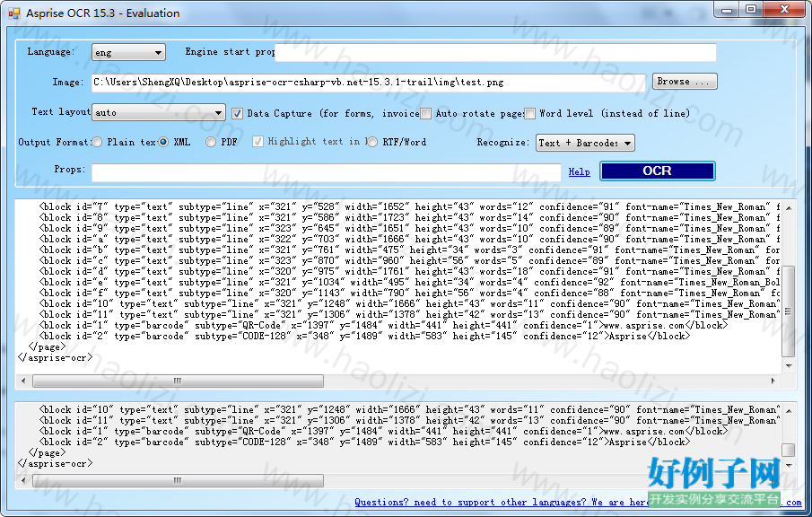This screenshot has width=812, height=517.
Task: Click block id="9" line in upper output
Action: (x=409, y=229)
